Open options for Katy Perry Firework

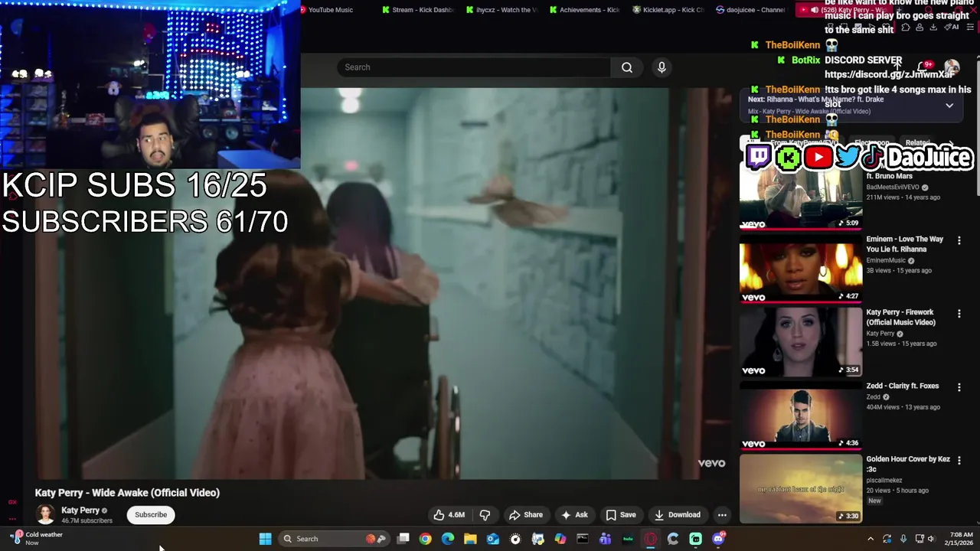point(959,314)
